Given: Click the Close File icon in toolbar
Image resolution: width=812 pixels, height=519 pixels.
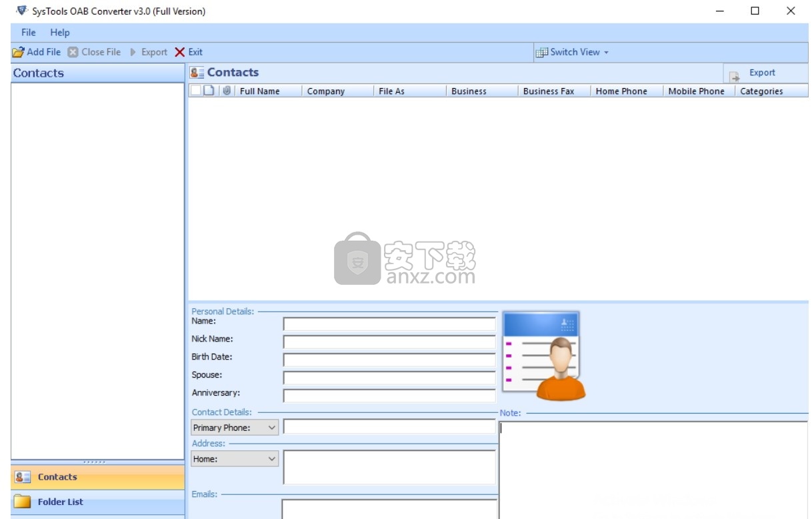Looking at the screenshot, I should tap(73, 52).
